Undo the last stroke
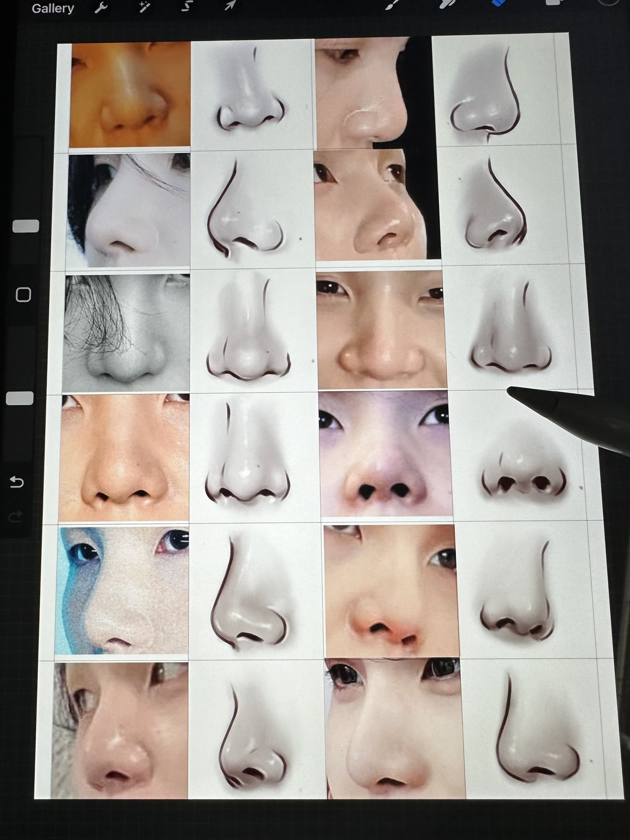630x840 pixels. tap(17, 482)
